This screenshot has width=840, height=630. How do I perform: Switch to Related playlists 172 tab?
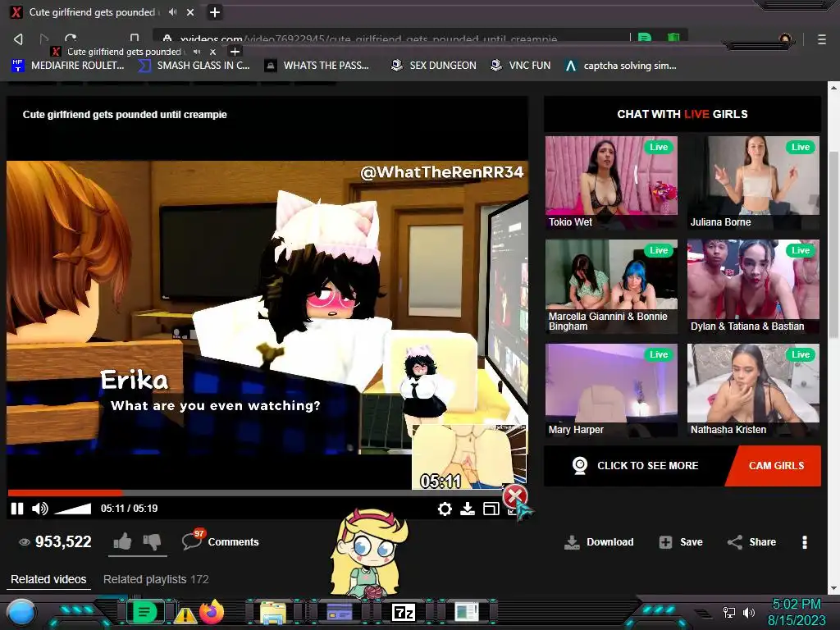[x=156, y=579]
